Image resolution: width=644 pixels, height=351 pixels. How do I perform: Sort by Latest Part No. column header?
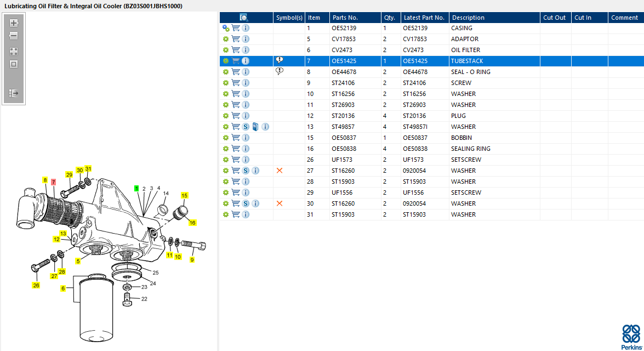click(425, 17)
